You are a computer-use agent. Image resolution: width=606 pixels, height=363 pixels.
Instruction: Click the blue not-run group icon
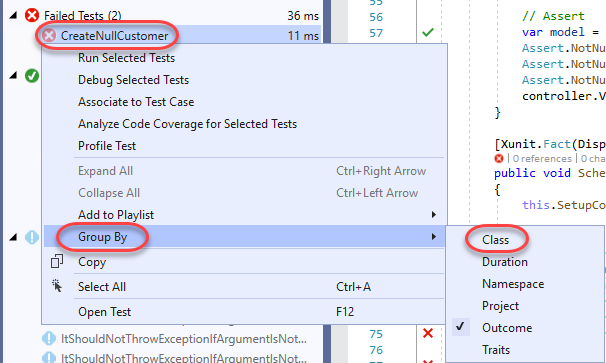[x=32, y=237]
